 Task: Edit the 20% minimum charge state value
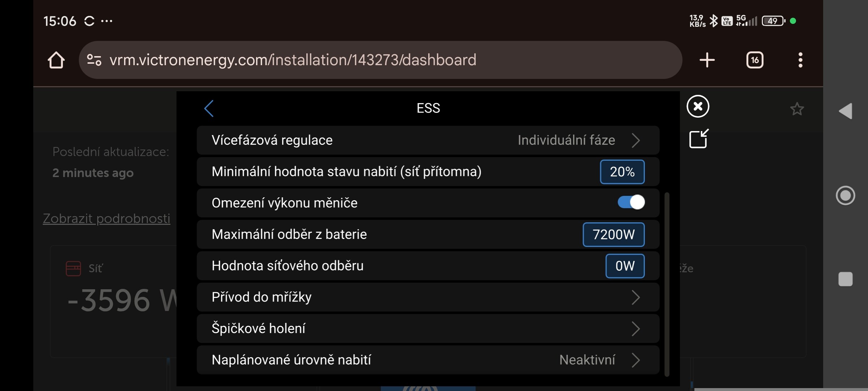click(x=622, y=172)
